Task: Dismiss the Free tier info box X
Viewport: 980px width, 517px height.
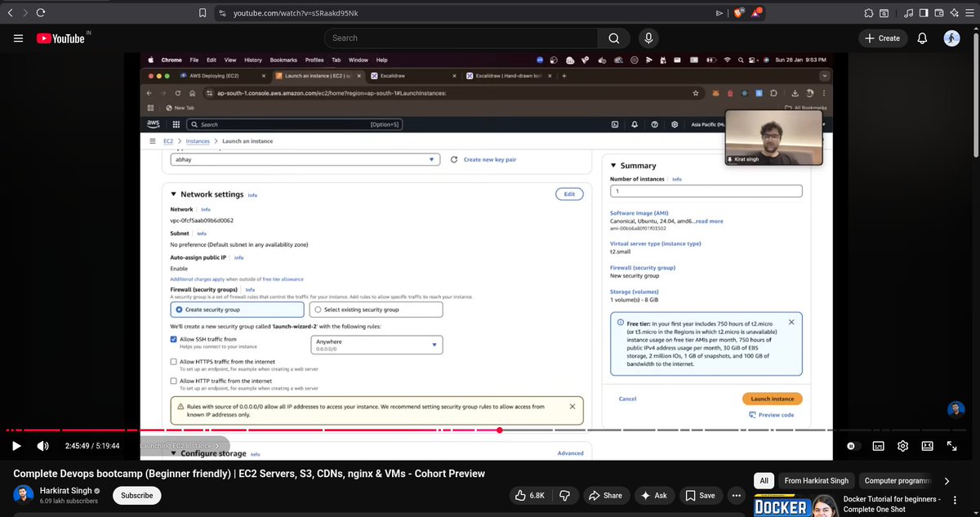Action: click(x=791, y=322)
